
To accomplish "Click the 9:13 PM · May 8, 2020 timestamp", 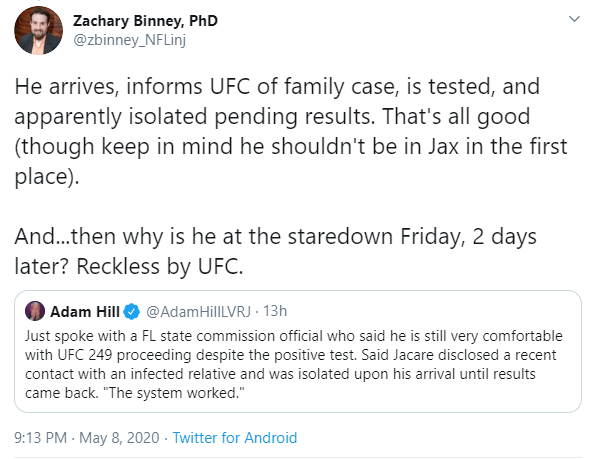I will click(87, 438).
